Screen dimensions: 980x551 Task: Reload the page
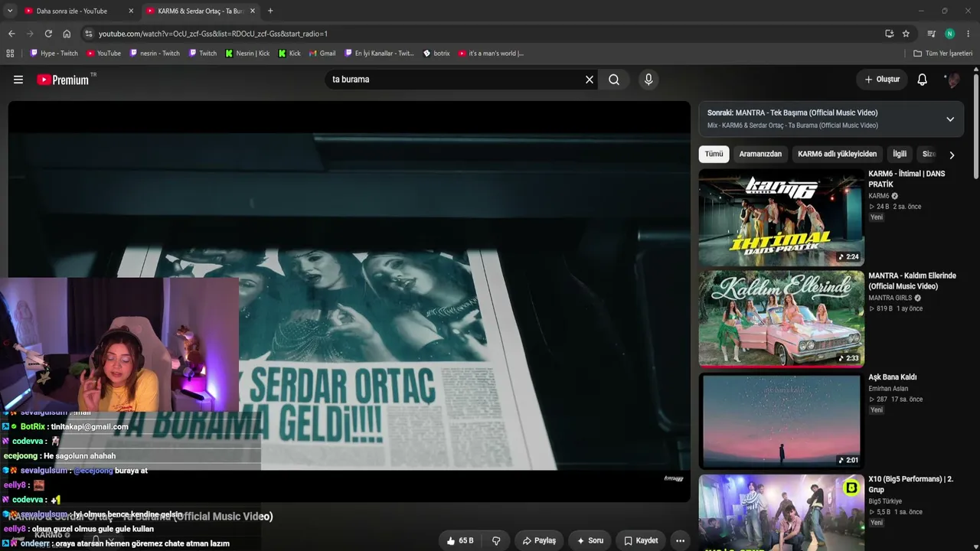48,34
